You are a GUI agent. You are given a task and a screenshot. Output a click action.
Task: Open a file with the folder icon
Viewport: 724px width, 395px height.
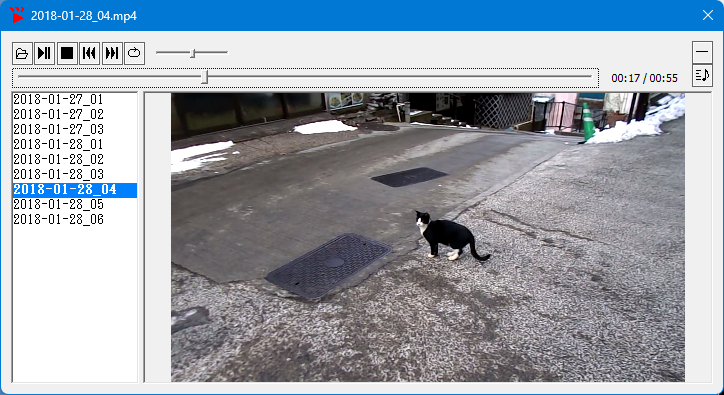click(22, 53)
